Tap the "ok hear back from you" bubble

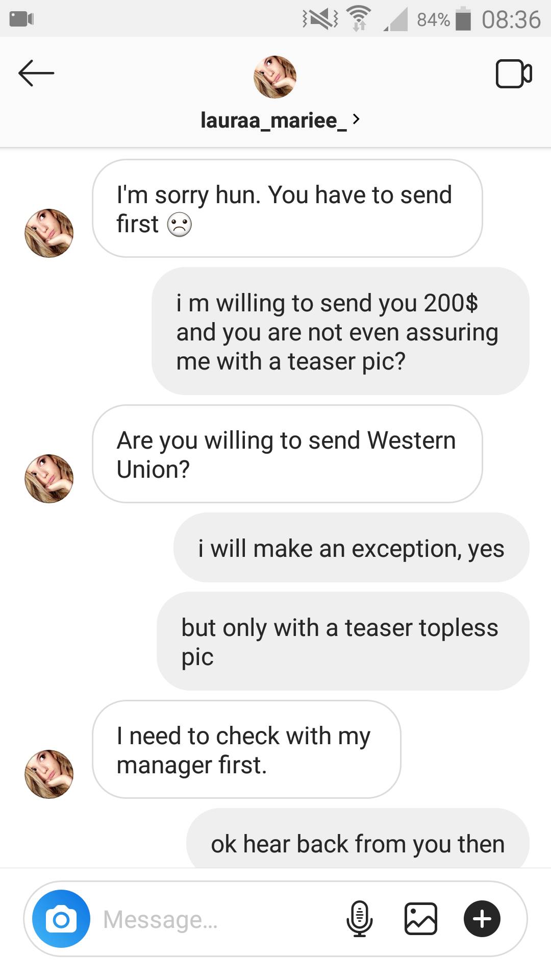pyautogui.click(x=357, y=843)
